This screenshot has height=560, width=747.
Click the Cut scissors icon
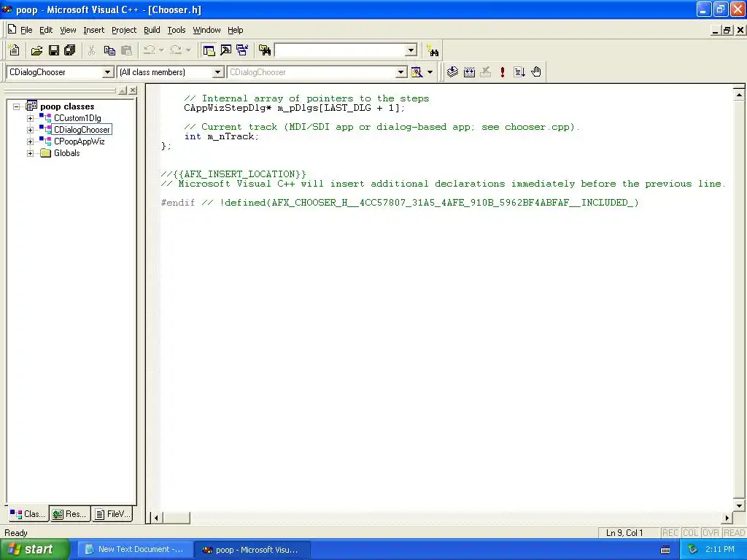(91, 50)
